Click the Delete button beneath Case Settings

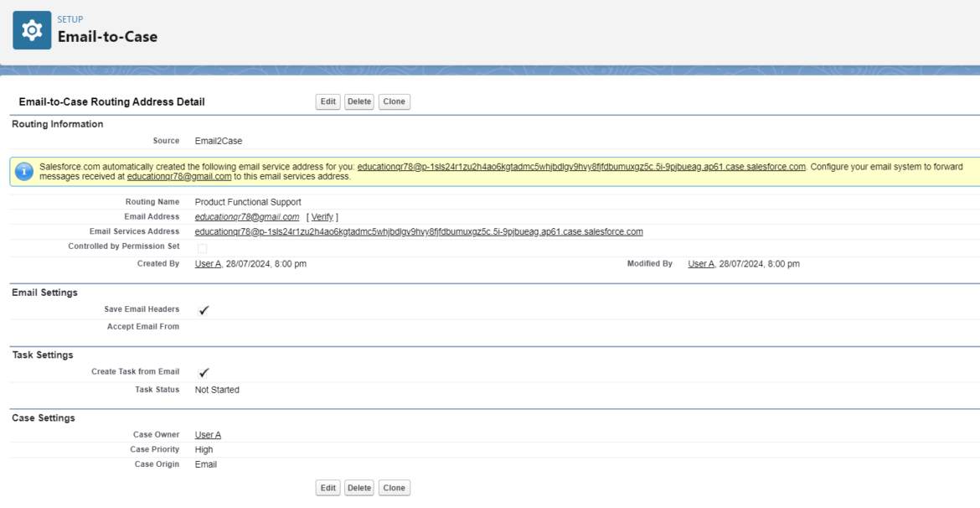click(359, 488)
